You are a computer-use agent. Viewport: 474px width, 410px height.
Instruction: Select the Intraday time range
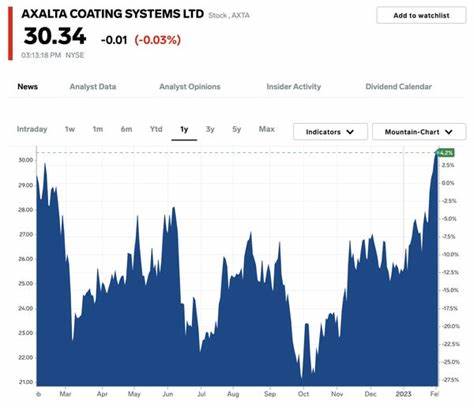pos(32,129)
